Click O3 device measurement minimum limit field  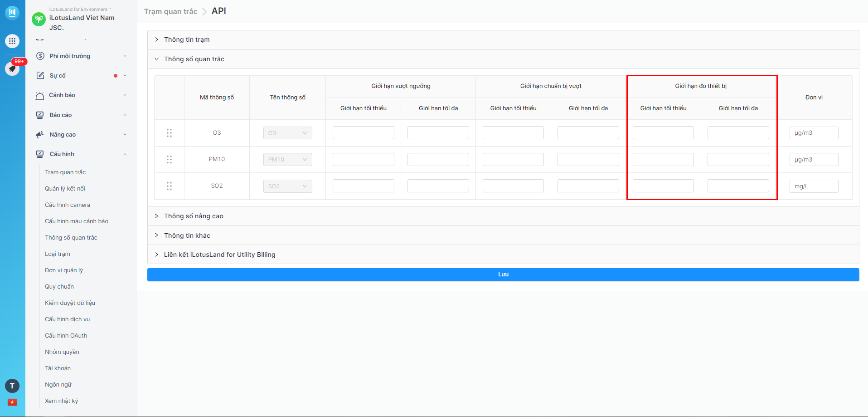663,133
